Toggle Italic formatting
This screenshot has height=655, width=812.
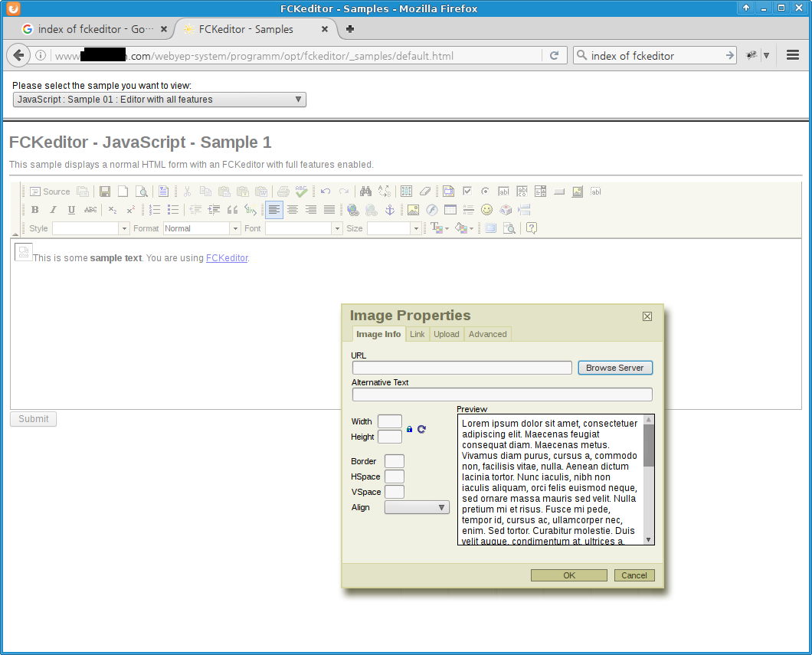53,210
